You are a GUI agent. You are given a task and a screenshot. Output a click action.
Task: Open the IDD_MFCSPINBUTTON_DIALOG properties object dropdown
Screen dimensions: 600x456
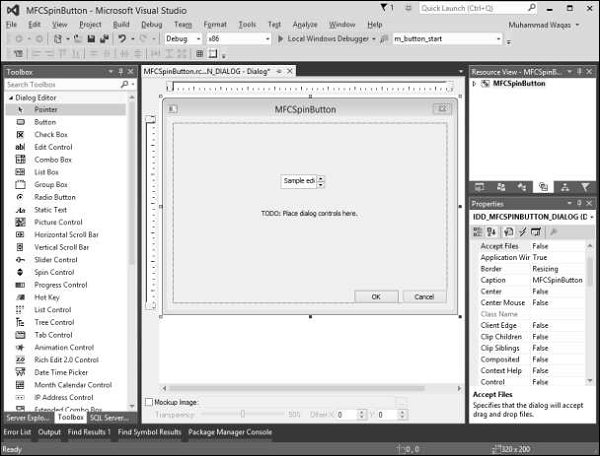click(592, 217)
